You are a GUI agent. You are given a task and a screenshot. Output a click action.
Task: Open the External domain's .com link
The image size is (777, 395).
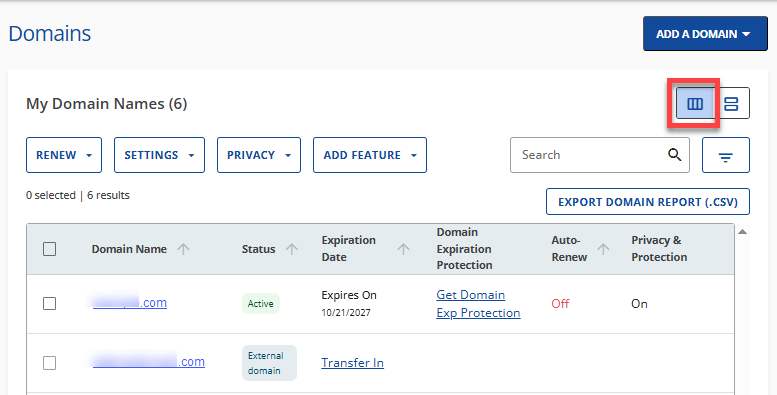click(x=149, y=362)
